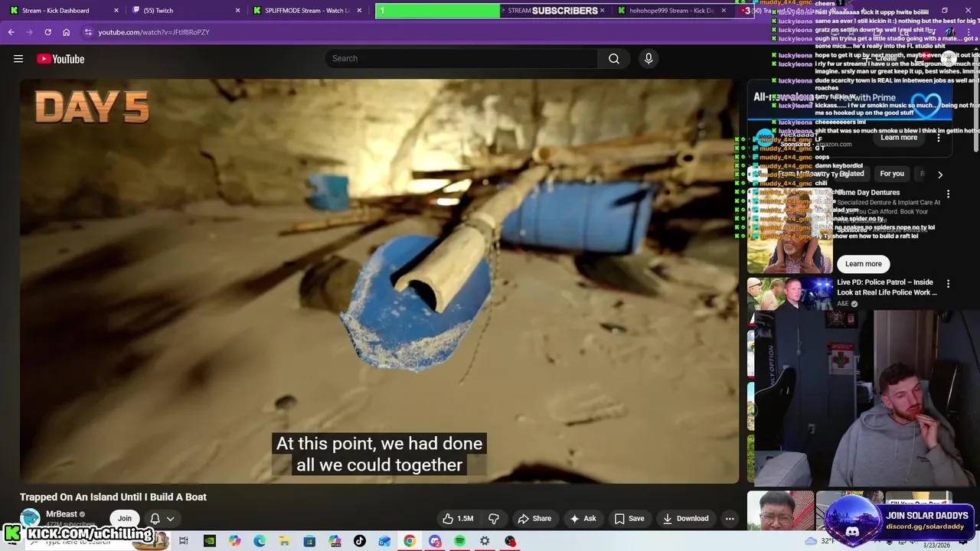
Task: Click the Ask button
Action: (582, 518)
